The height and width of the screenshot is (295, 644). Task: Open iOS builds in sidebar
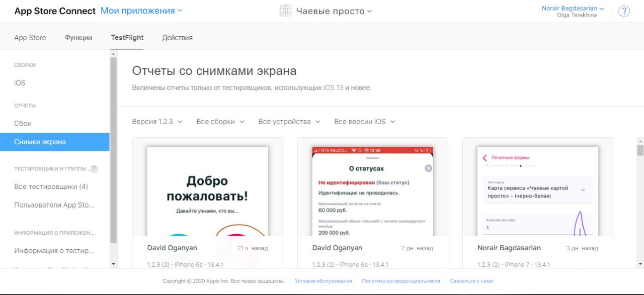tap(20, 83)
